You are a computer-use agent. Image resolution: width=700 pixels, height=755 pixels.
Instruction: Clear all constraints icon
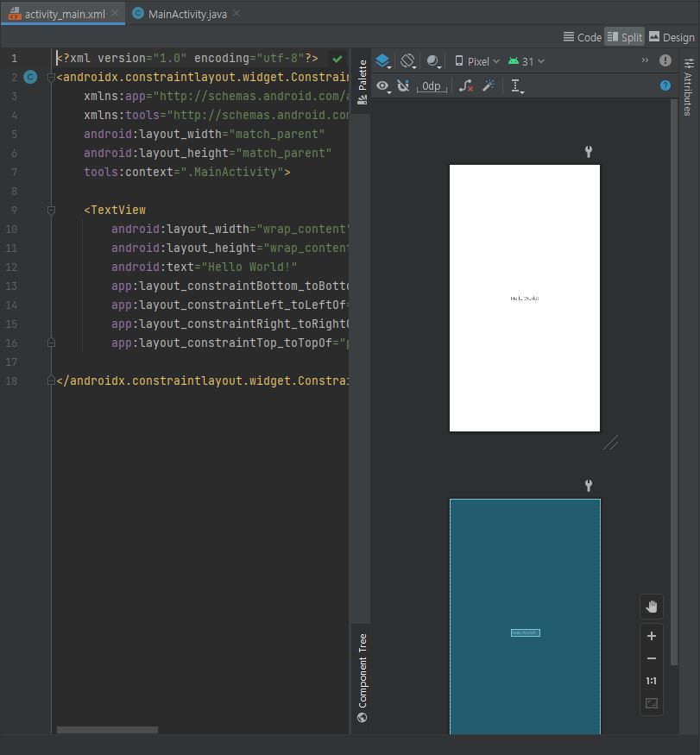(465, 86)
